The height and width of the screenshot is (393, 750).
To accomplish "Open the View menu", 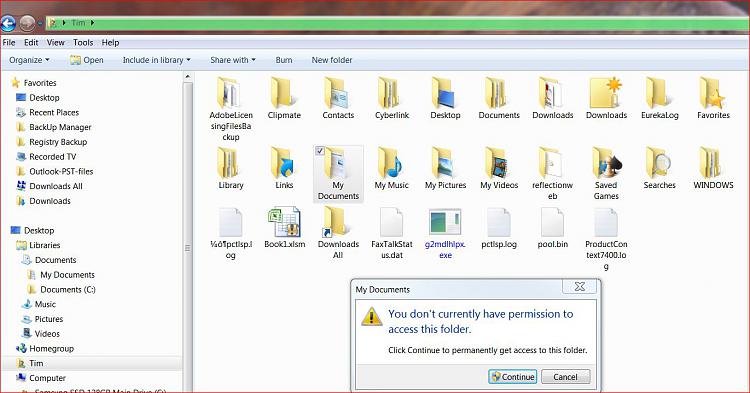I will [x=55, y=43].
